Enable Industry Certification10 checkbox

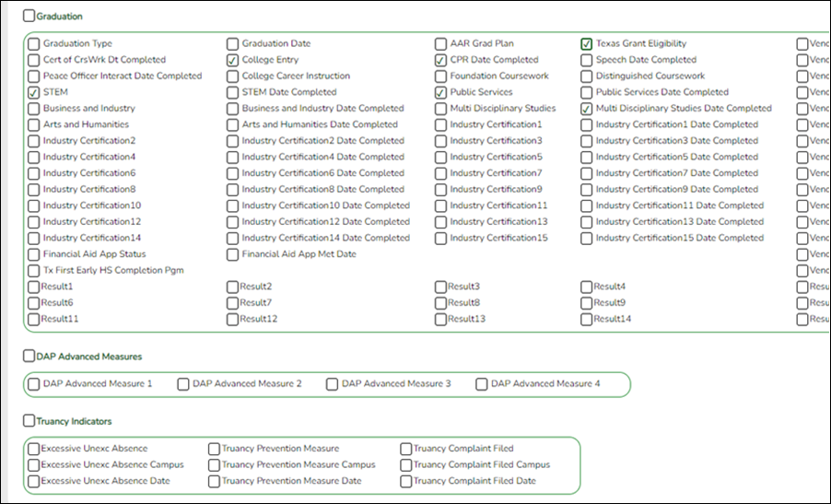point(34,206)
